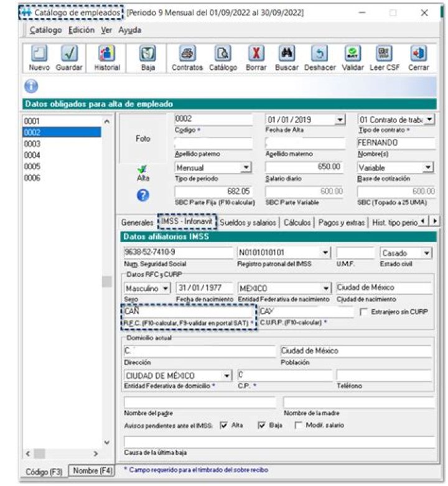The image size is (448, 486).
Task: Click the Leer CSF icon
Action: pyautogui.click(x=385, y=55)
